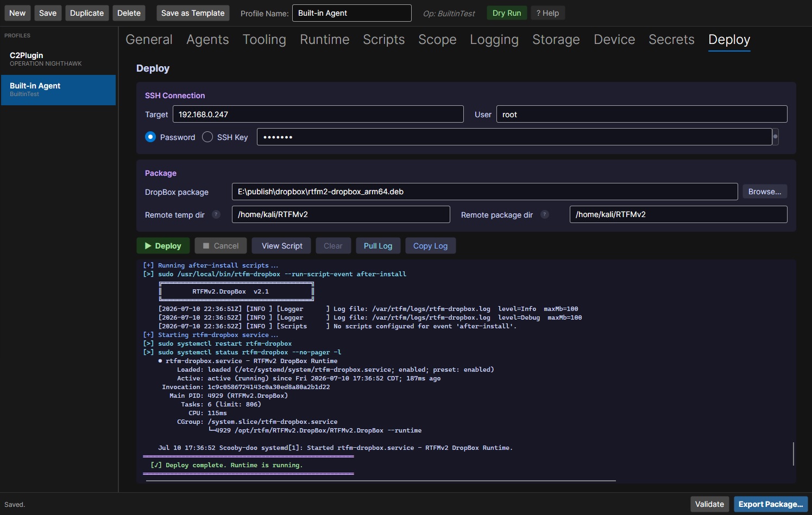Click Pull Log
The width and height of the screenshot is (812, 515).
(378, 246)
